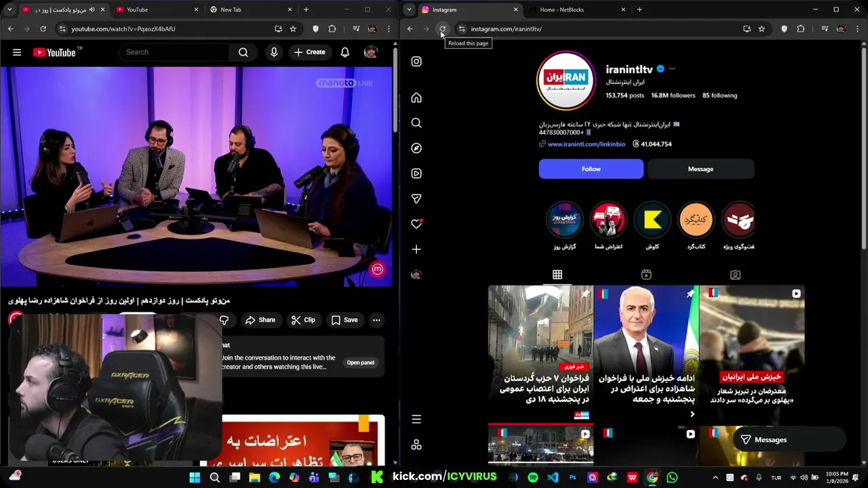Show the posts grid tab on profile
868x488 pixels.
[x=557, y=274]
